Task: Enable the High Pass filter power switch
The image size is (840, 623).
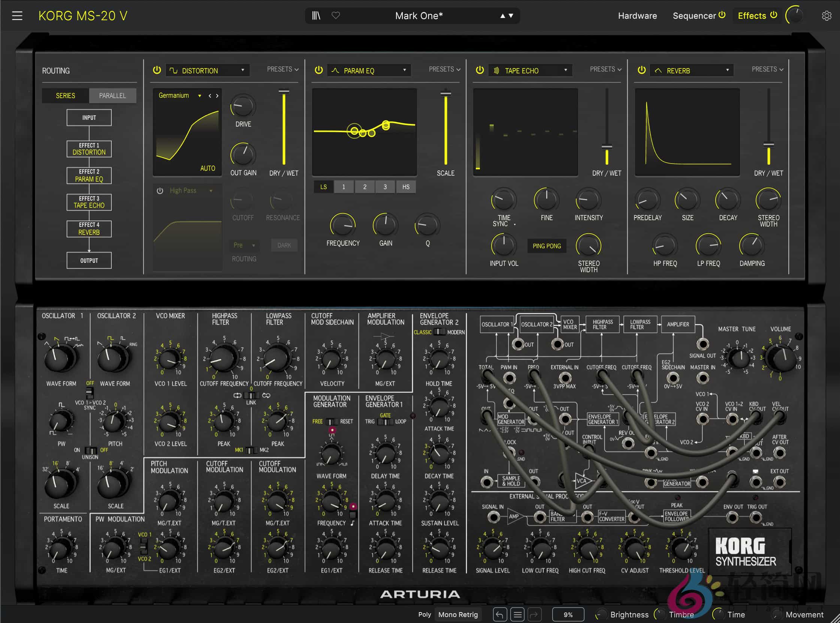Action: (x=160, y=191)
